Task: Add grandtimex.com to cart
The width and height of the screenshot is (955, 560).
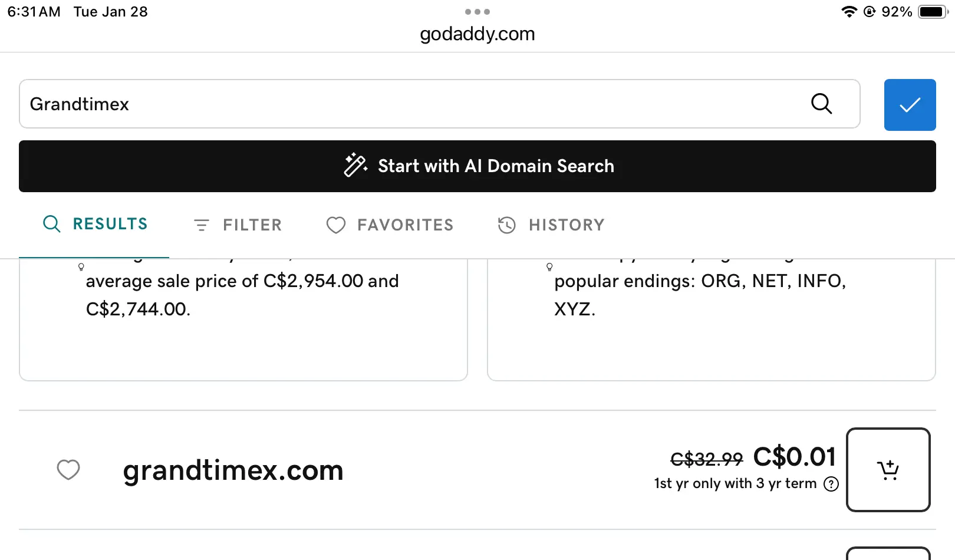Action: pos(888,470)
